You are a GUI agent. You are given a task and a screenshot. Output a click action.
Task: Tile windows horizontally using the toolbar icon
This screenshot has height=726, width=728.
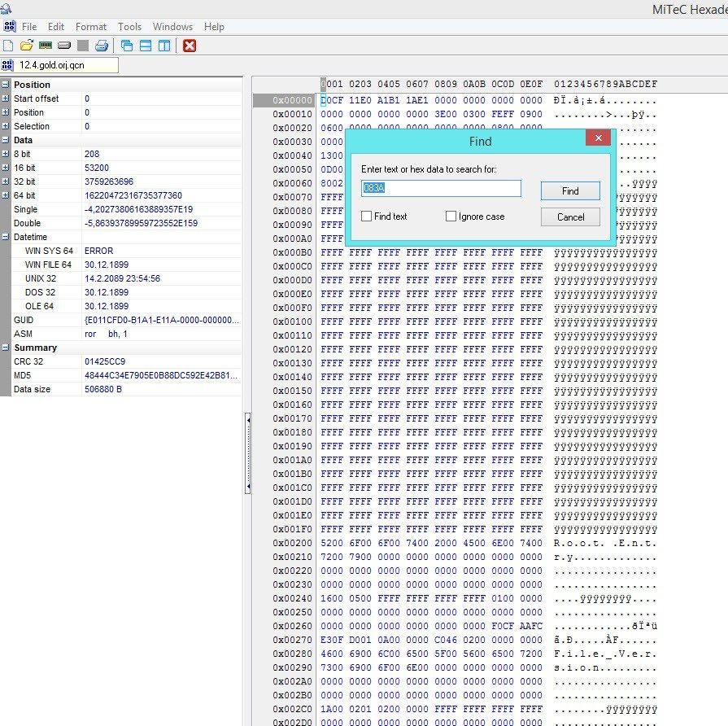146,46
